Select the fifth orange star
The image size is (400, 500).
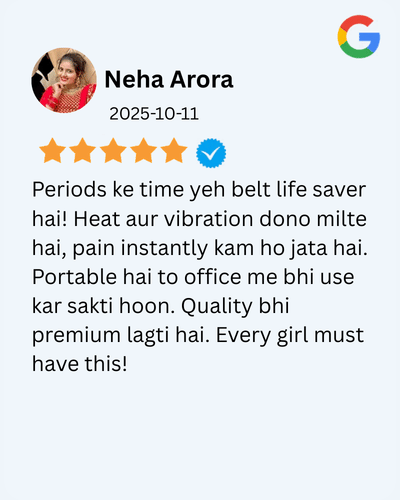(x=174, y=150)
